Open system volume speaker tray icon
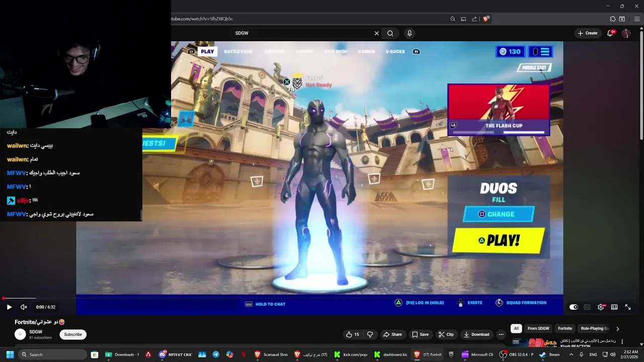Image resolution: width=644 pixels, height=362 pixels. coord(613,354)
